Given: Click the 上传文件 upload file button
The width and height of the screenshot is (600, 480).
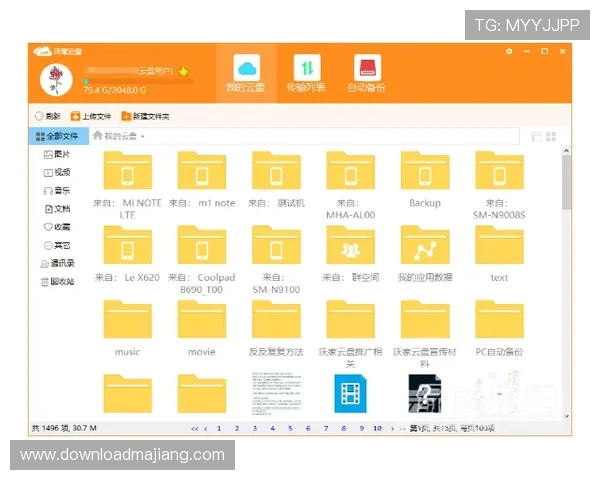Looking at the screenshot, I should [89, 116].
